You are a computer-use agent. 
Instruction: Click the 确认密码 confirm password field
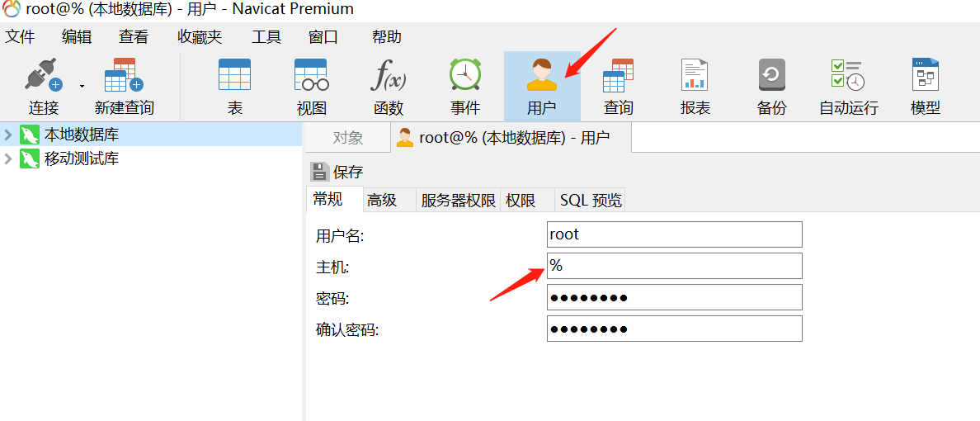(x=675, y=329)
